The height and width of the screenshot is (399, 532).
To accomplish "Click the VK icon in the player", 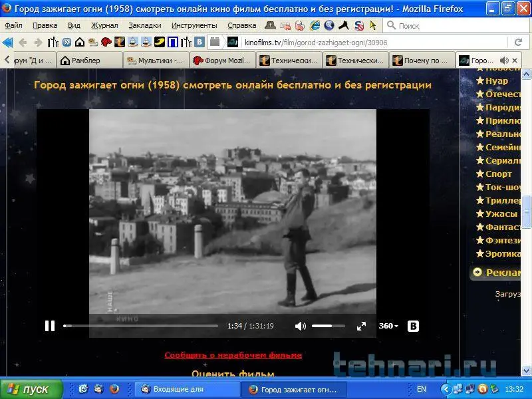I will point(413,326).
